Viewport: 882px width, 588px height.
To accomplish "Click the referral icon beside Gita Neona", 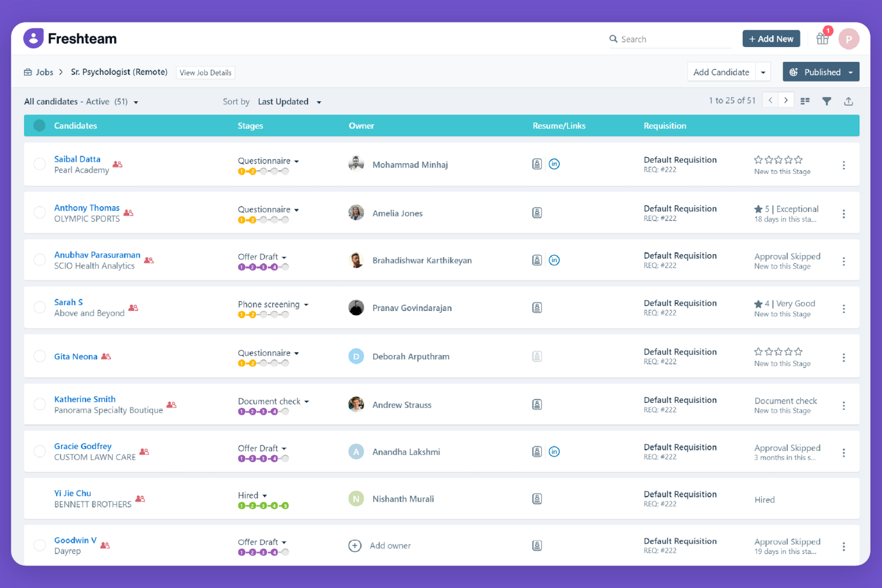I will click(x=106, y=356).
